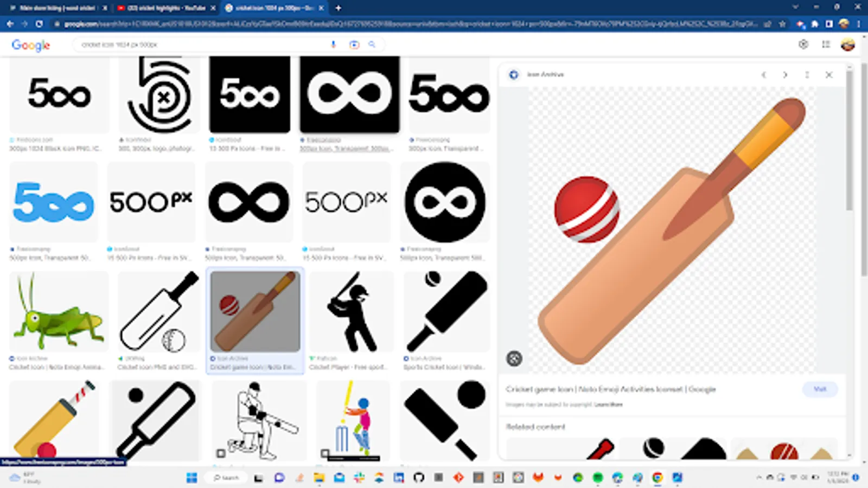
Task: Open the colorful batsman with stumps thumbnail
Action: click(353, 420)
